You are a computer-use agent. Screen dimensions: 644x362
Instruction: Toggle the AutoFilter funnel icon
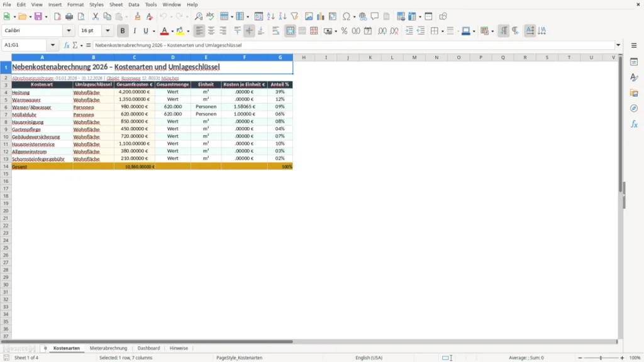[294, 16]
